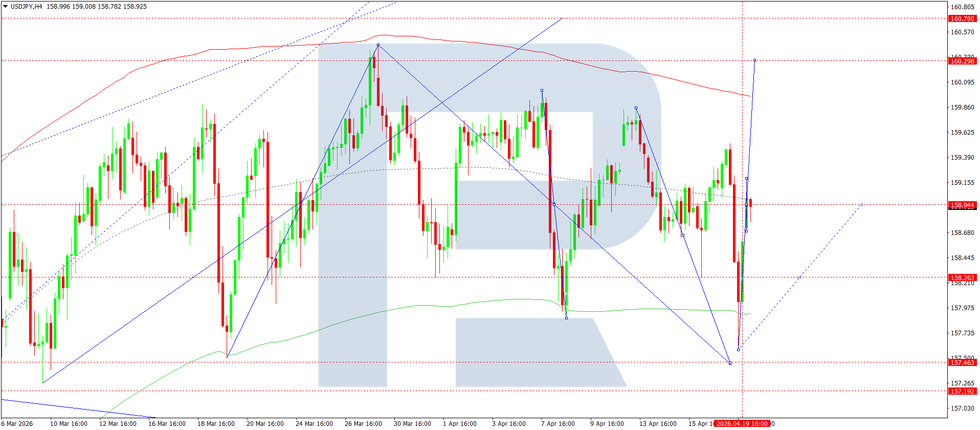Click the trendline anchor at the 26 Mar peak
980x430 pixels.
[x=378, y=45]
